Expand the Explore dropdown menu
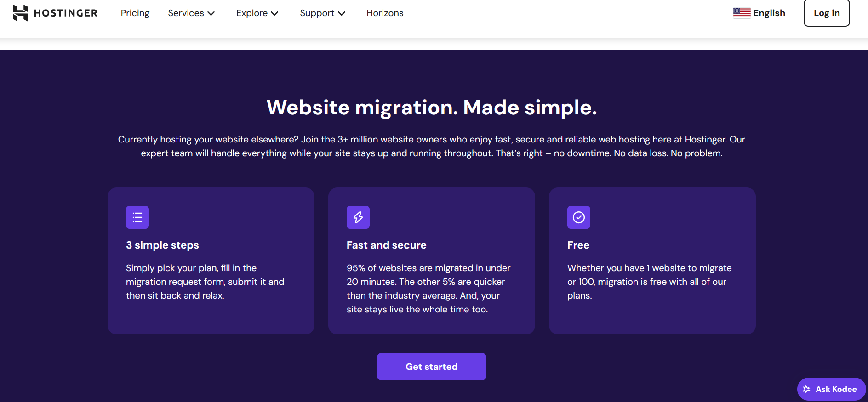This screenshot has width=868, height=402. (x=257, y=13)
